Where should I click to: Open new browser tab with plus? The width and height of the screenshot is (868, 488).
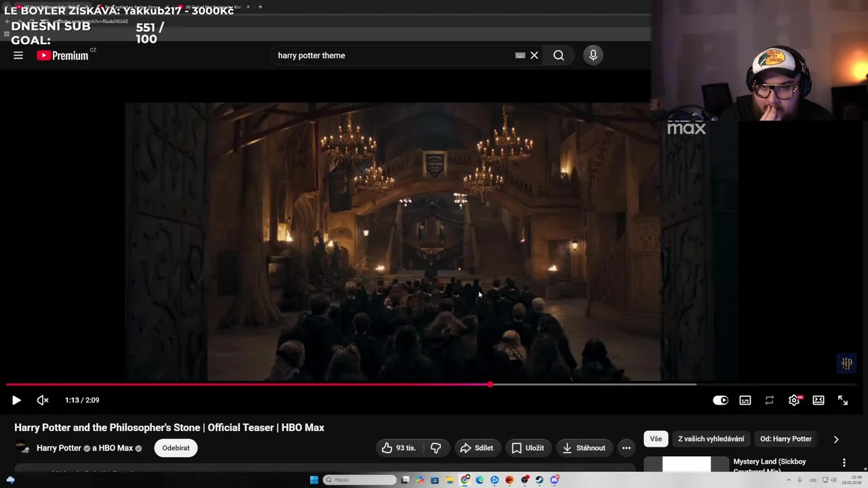pyautogui.click(x=260, y=7)
